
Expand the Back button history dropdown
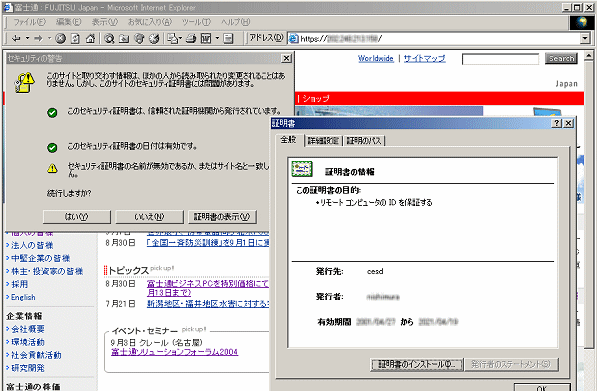27,38
